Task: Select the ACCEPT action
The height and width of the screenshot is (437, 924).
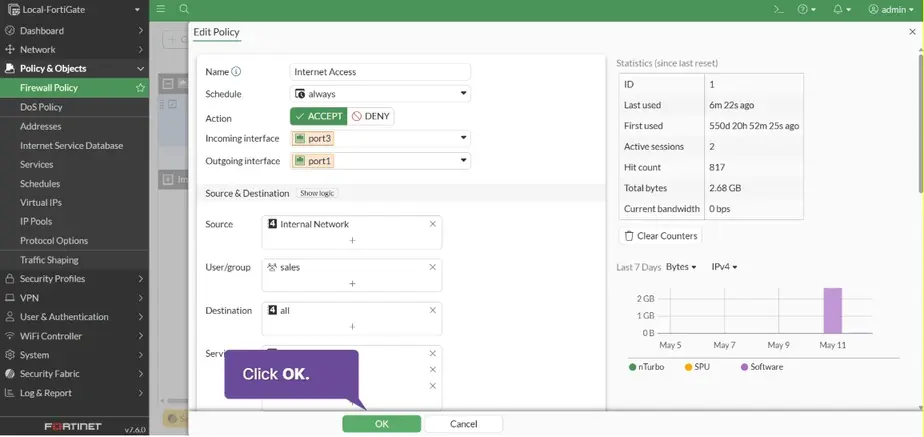Action: [319, 117]
